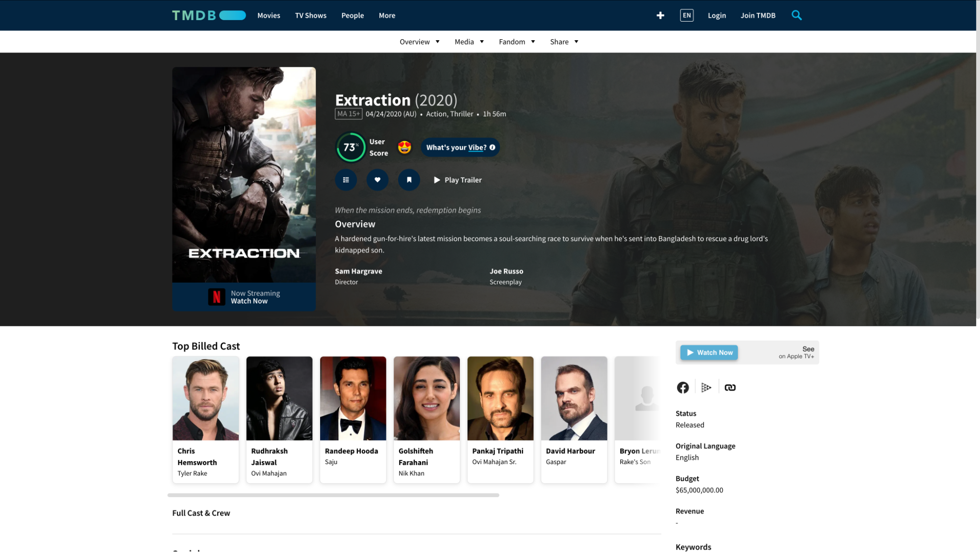Viewport: 980px width, 552px height.
Task: Visit the Facebook page icon
Action: [x=683, y=388]
